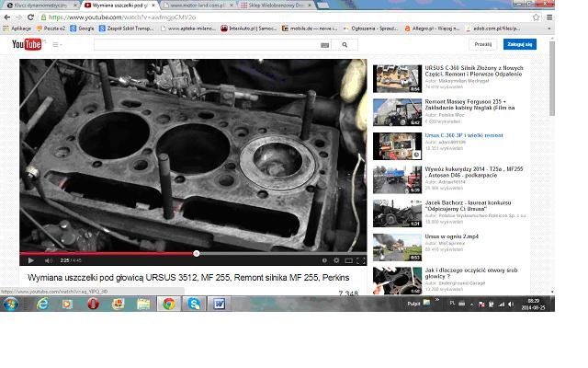The height and width of the screenshot is (368, 588).
Task: Switch the video to fullscreen
Action: click(x=361, y=260)
